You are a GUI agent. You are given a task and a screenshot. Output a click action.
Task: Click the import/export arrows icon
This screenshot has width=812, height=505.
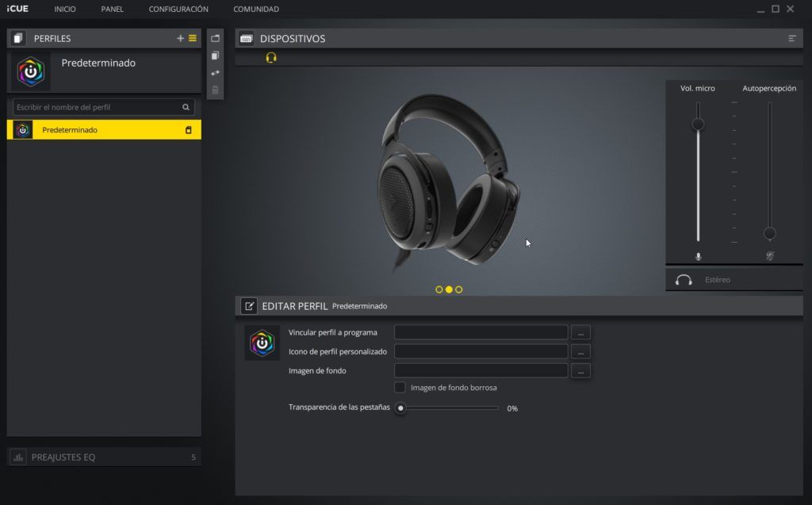(216, 73)
